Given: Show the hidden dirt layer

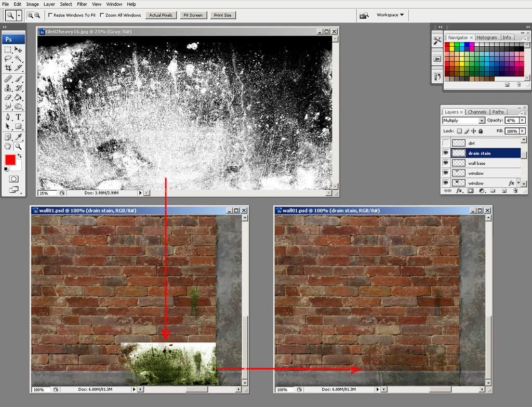Looking at the screenshot, I should coord(445,143).
